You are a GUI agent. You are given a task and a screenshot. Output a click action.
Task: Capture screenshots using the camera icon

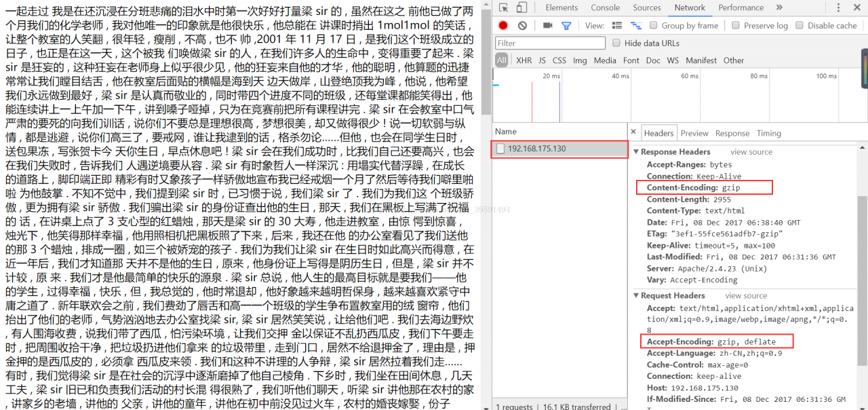click(x=548, y=25)
